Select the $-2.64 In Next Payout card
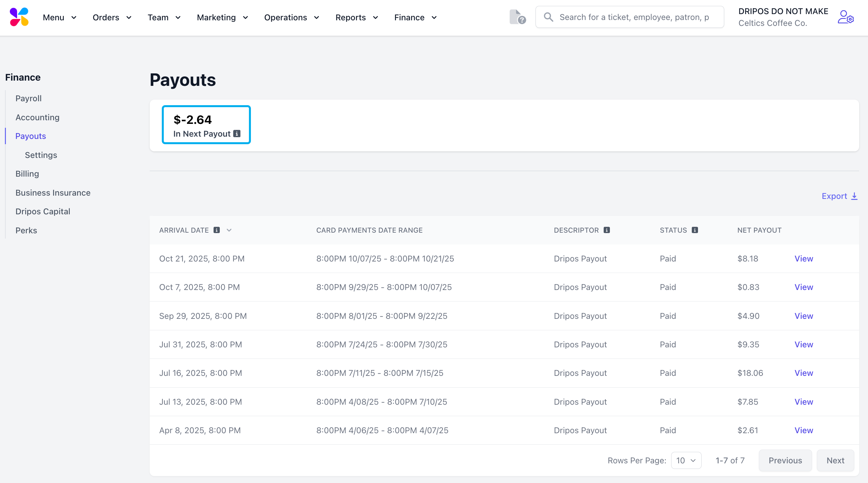The height and width of the screenshot is (483, 868). click(206, 125)
